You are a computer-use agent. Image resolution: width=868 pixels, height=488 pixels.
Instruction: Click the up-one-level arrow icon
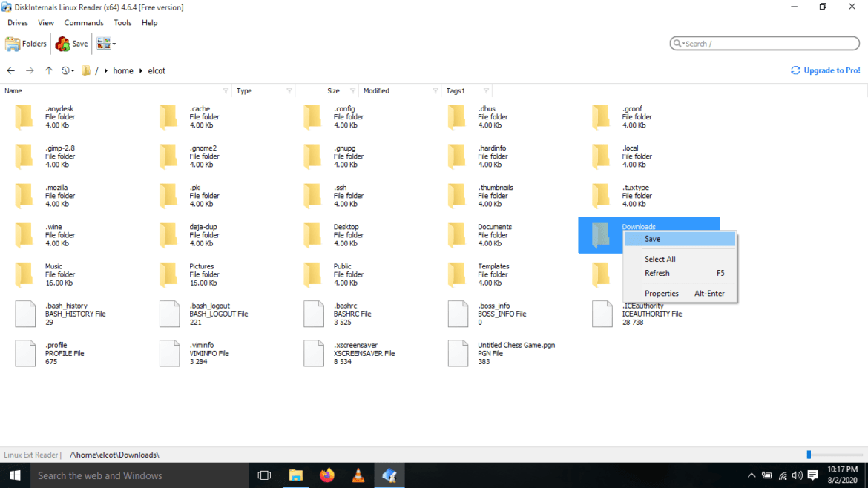coord(48,70)
